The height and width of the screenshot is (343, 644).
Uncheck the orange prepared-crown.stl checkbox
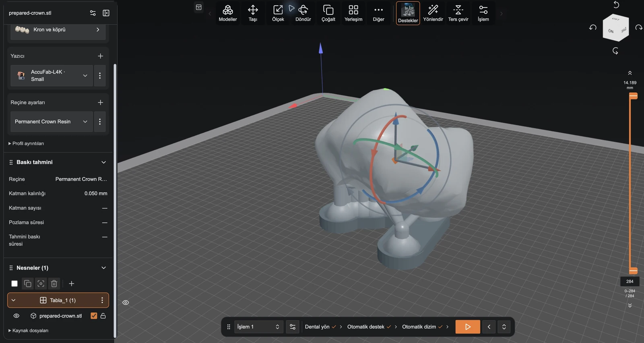pyautogui.click(x=94, y=316)
